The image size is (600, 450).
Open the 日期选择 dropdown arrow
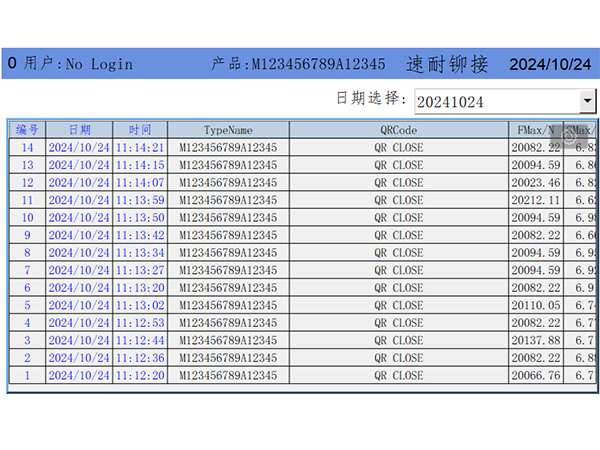(x=587, y=101)
